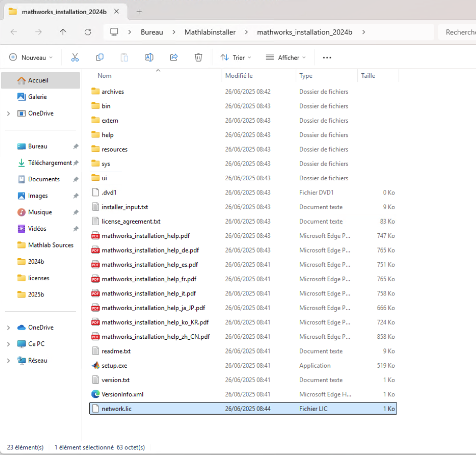The image size is (476, 455).
Task: Select the setup.exe MATLAB icon
Action: click(95, 366)
